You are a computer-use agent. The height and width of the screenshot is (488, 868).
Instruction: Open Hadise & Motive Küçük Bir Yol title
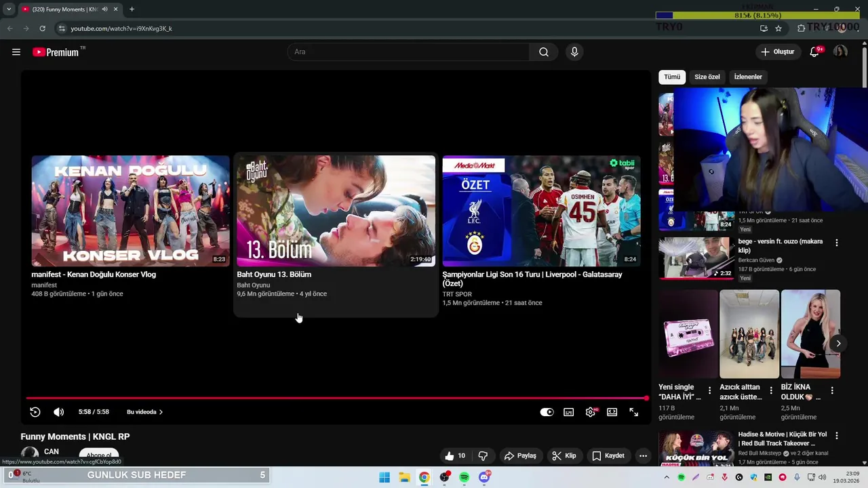(783, 439)
